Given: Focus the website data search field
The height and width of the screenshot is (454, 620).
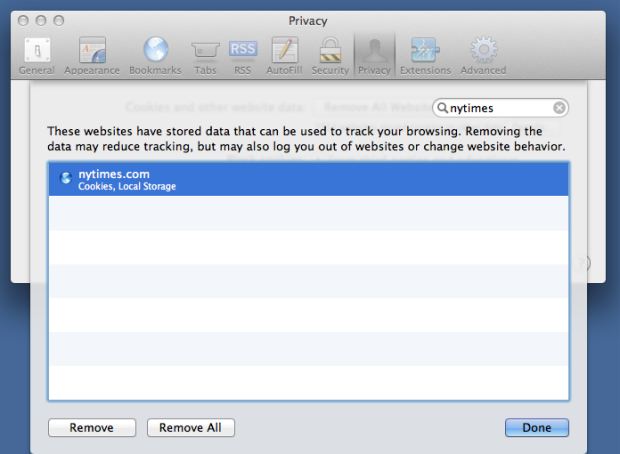Looking at the screenshot, I should point(500,108).
